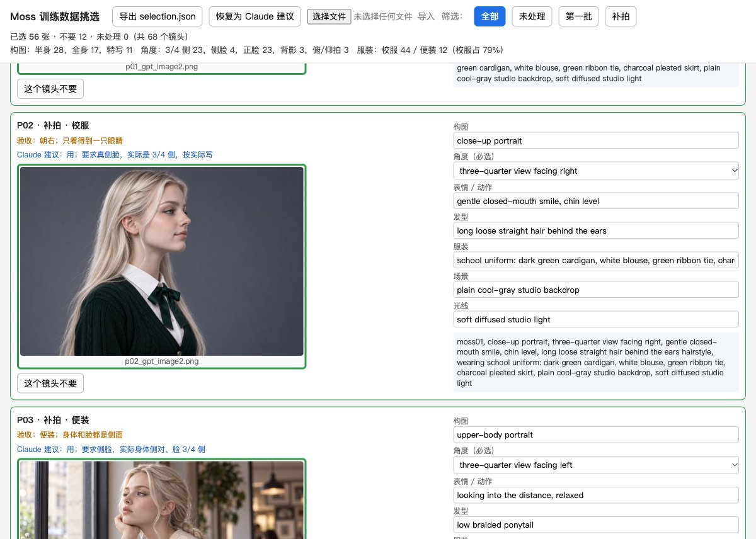The width and height of the screenshot is (756, 539).
Task: Edit P02 发型 field long loose straight hair
Action: coord(596,230)
